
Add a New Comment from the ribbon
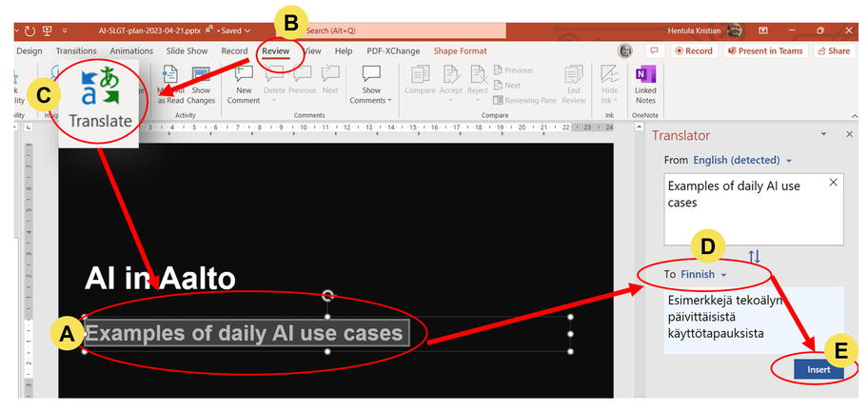(243, 83)
